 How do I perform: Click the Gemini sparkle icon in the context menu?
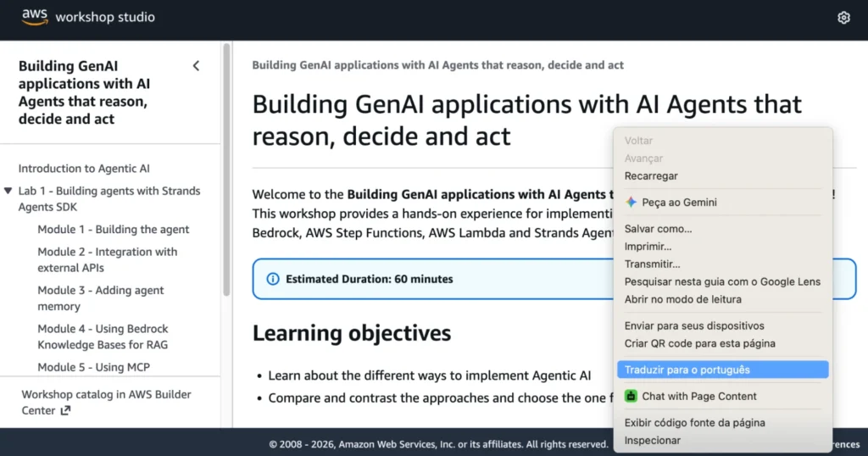(x=631, y=202)
